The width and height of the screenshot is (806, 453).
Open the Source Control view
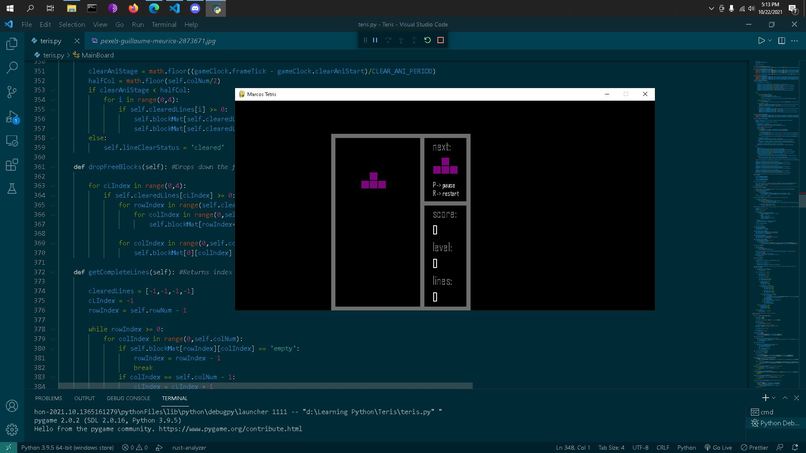tap(12, 92)
